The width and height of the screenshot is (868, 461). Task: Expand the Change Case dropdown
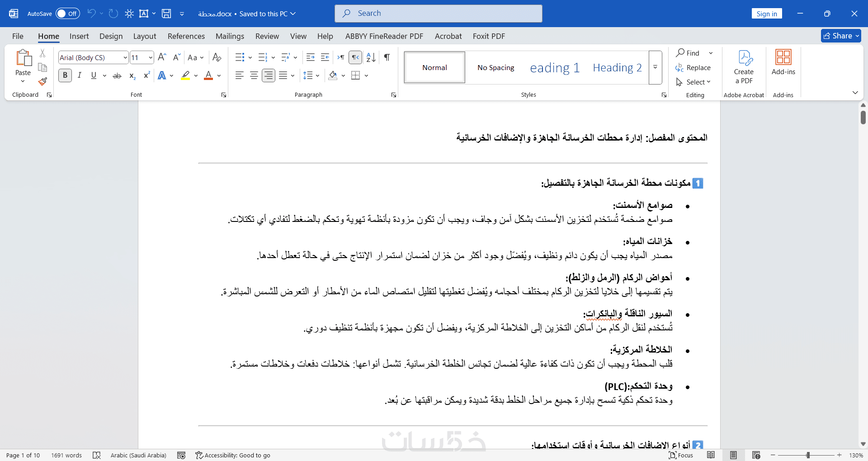coord(202,57)
